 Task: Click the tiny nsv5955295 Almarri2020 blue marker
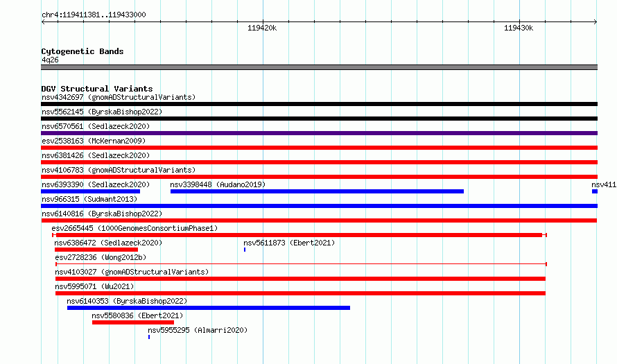click(149, 337)
